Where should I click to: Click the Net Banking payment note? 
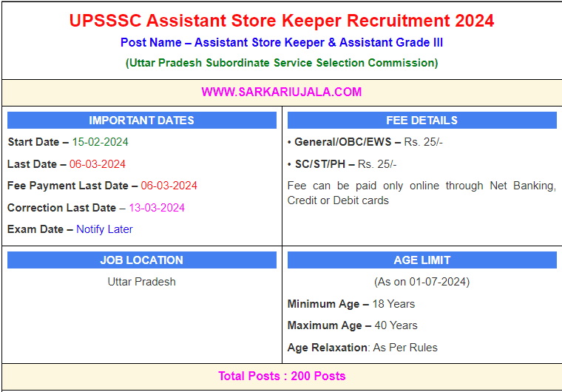coord(421,193)
